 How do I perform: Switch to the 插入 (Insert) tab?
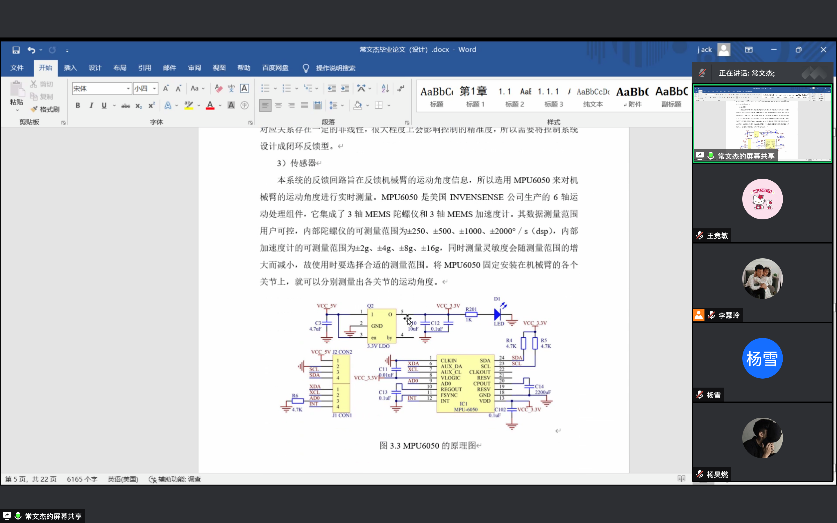click(70, 68)
